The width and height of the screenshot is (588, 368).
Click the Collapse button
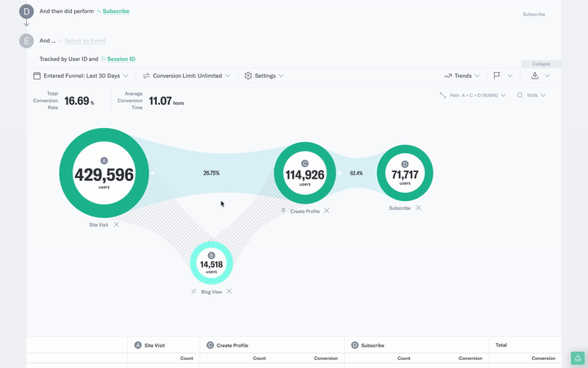(x=541, y=64)
